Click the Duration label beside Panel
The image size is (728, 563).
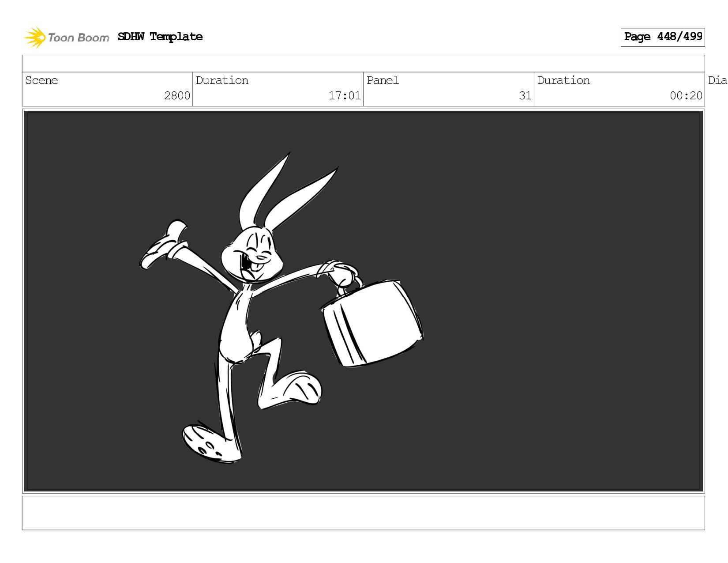[563, 80]
